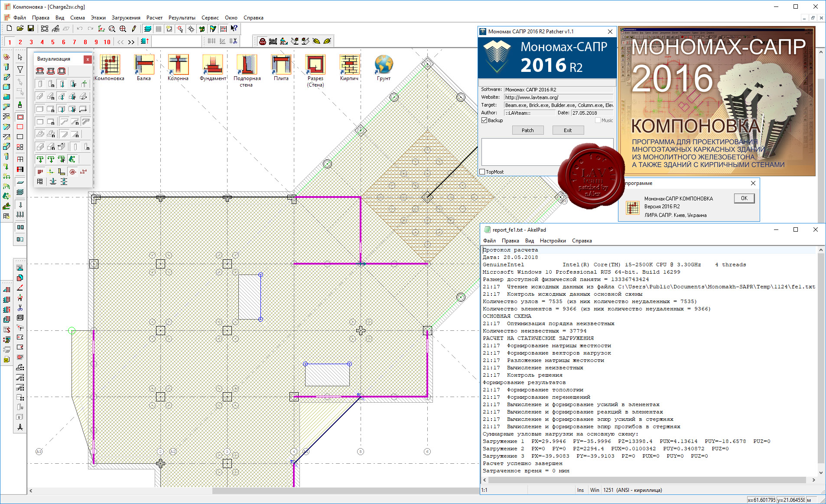Select the zoom window magnifier icon
Screen dimensions: 826x504
(112, 29)
